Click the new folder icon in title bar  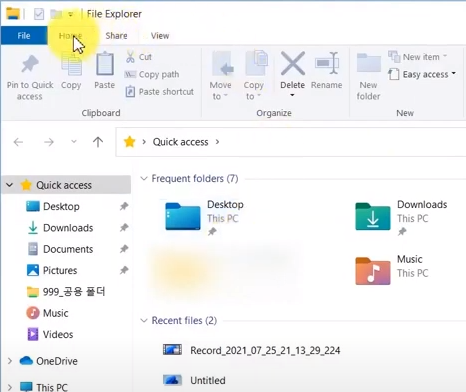coord(56,14)
